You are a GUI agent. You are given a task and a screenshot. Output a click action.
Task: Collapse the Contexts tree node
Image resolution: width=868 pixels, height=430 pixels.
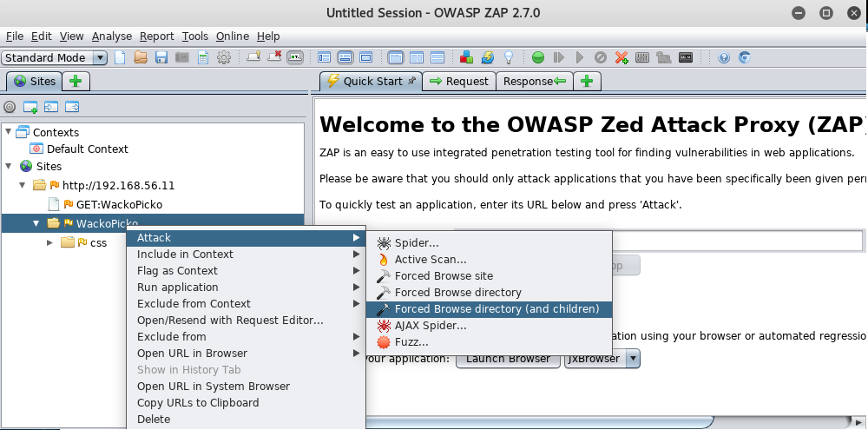(9, 132)
